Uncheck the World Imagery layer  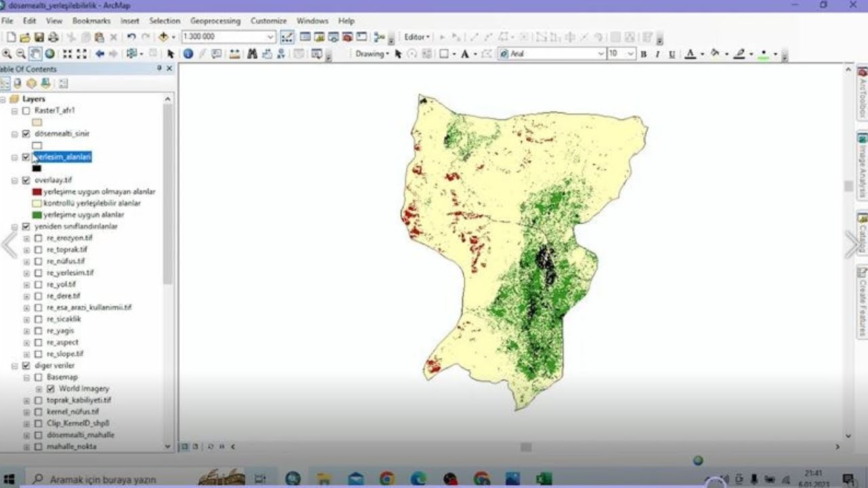click(x=50, y=389)
